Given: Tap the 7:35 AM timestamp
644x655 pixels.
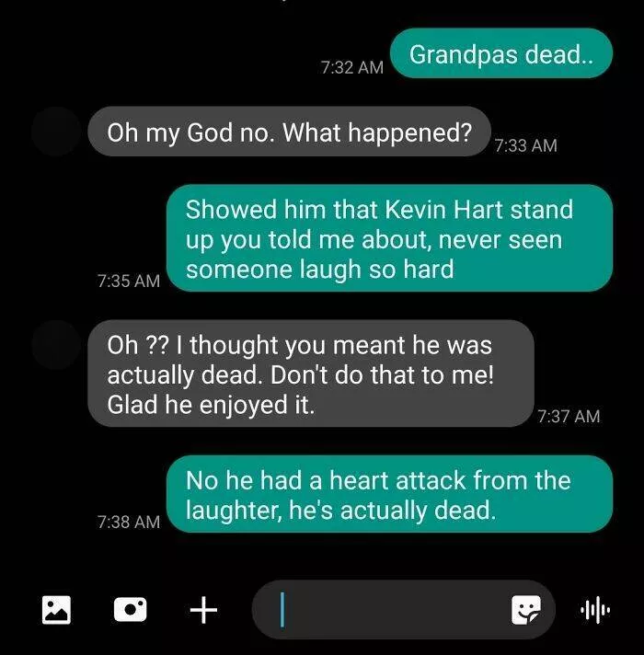Looking at the screenshot, I should click(129, 281).
